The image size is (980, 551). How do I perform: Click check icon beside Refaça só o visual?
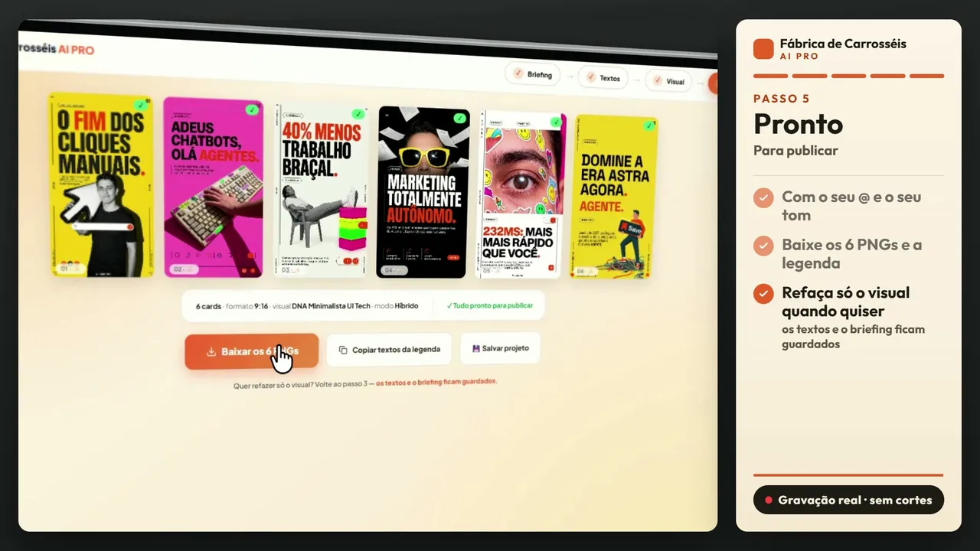pos(763,294)
